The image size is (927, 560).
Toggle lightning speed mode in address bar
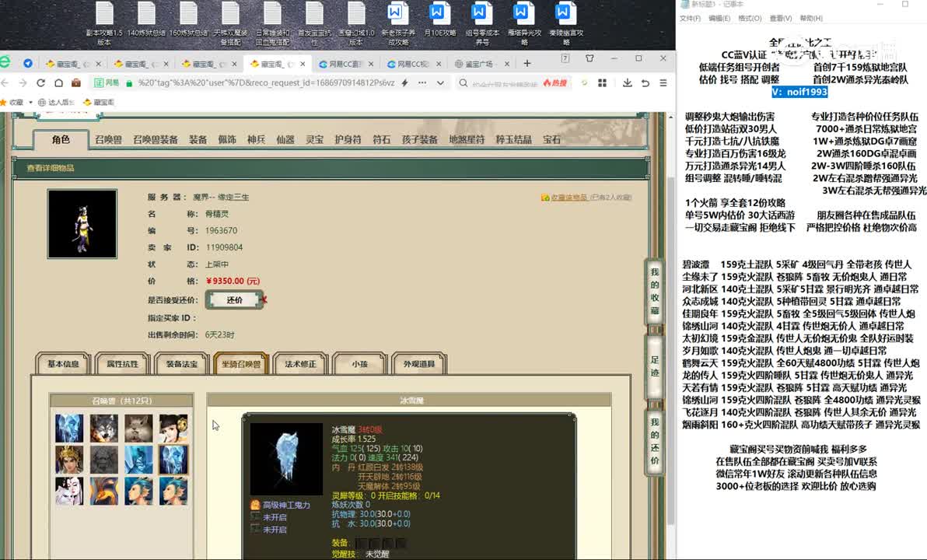point(405,82)
